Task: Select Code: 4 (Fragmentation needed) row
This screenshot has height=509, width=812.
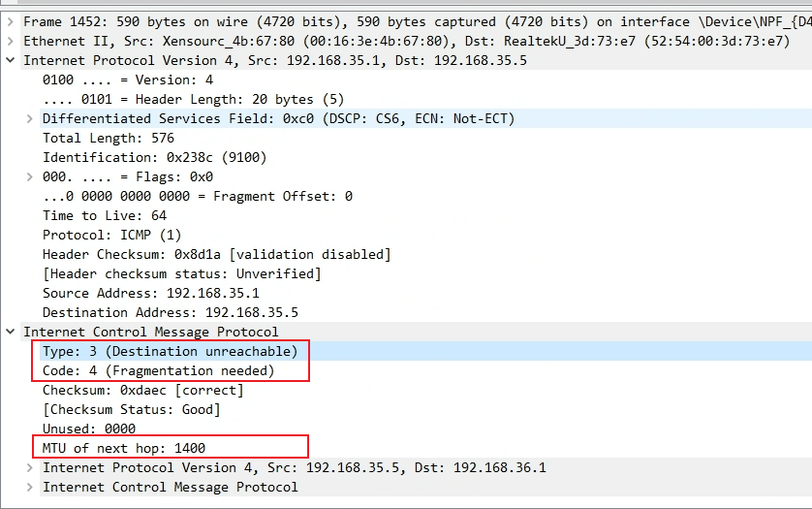Action: coord(159,370)
